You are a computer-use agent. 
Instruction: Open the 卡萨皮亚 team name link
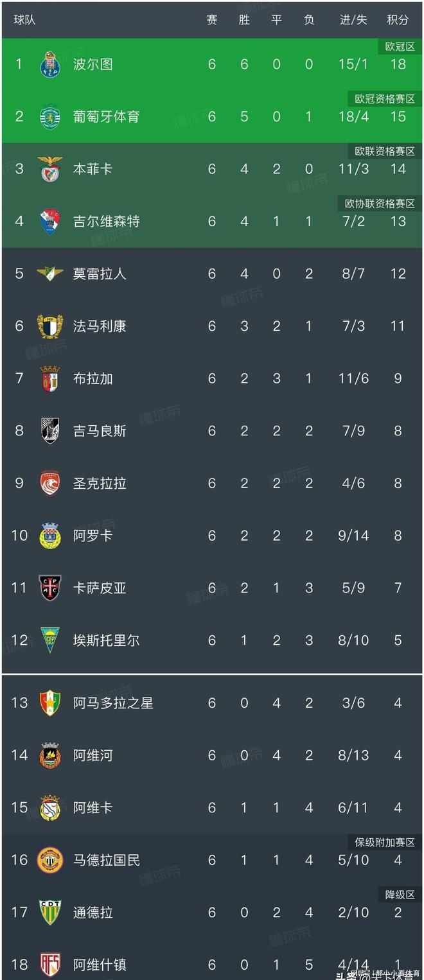(100, 588)
